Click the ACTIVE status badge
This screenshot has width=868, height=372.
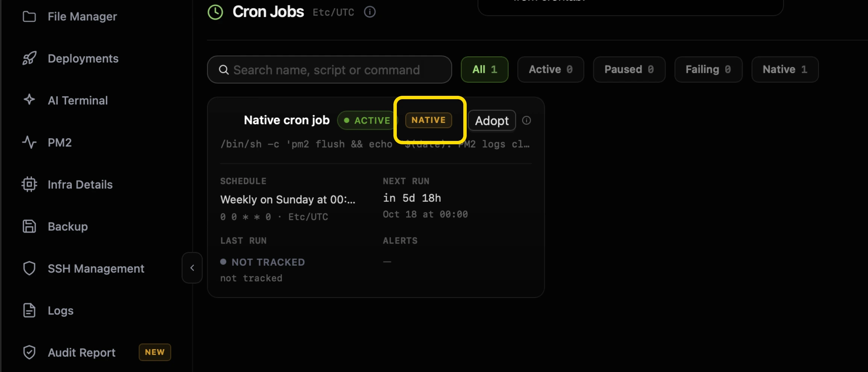(367, 120)
